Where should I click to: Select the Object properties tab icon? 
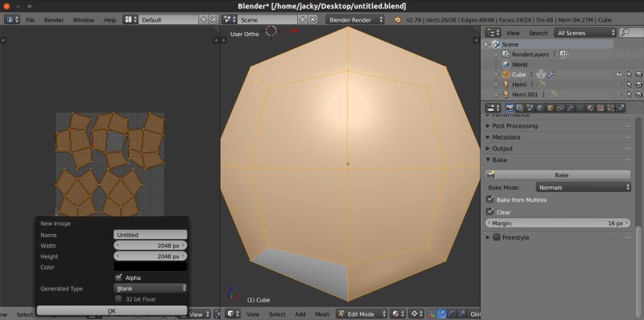tap(550, 108)
